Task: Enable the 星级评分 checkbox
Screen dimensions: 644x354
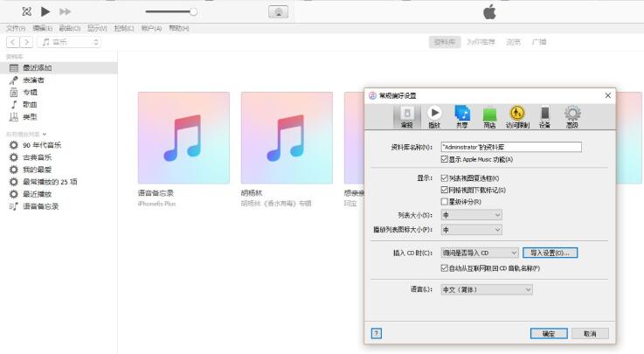Action: [445, 202]
